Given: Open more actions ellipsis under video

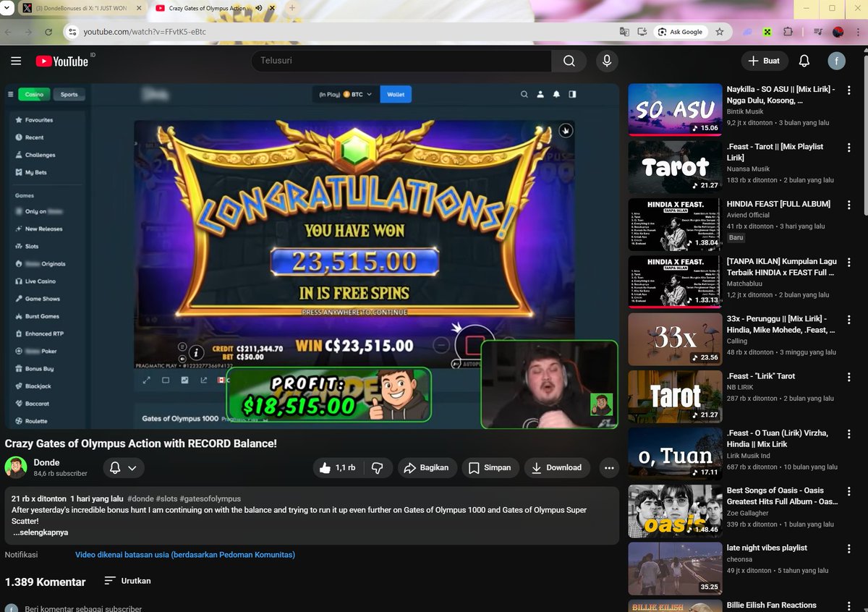Looking at the screenshot, I should point(609,468).
